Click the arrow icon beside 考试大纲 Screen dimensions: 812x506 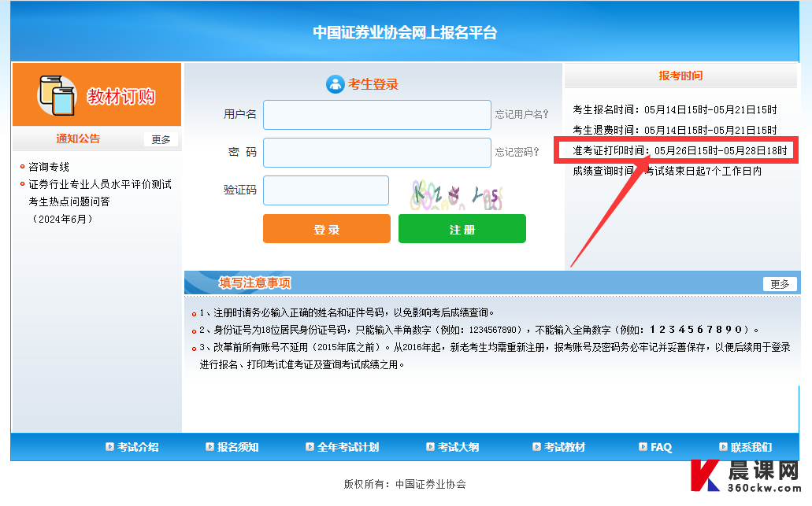(x=430, y=446)
